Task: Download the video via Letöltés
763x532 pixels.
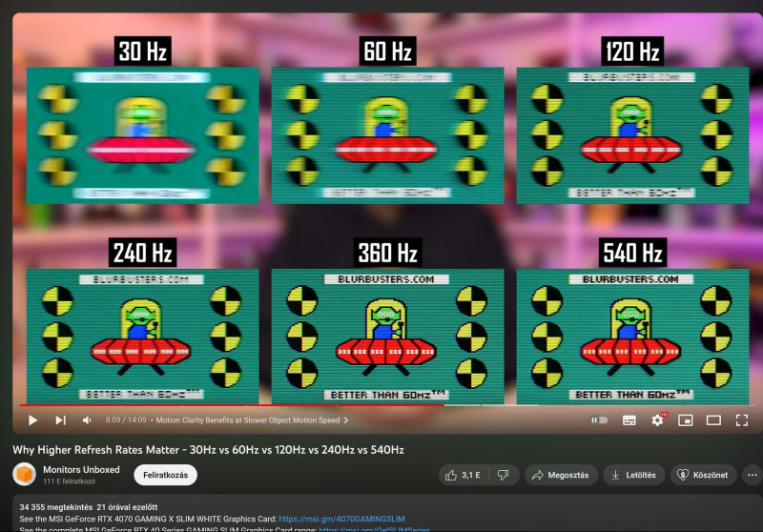Action: (633, 475)
